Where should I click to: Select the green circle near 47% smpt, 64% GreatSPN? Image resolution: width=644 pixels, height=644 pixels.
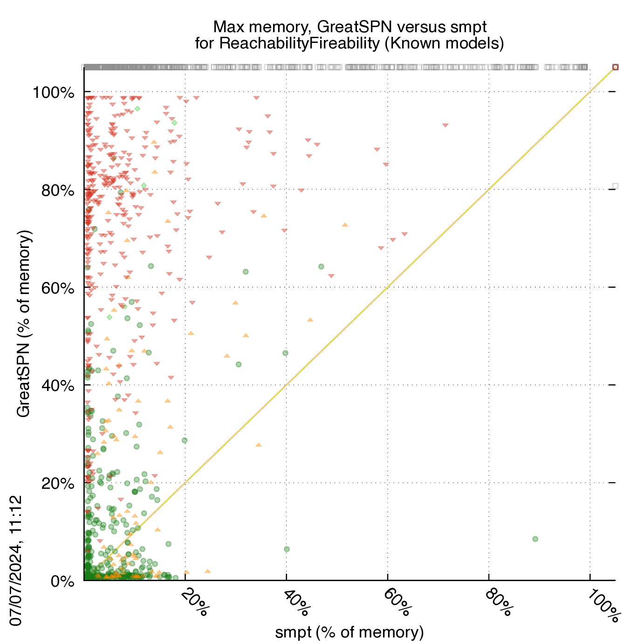[321, 267]
